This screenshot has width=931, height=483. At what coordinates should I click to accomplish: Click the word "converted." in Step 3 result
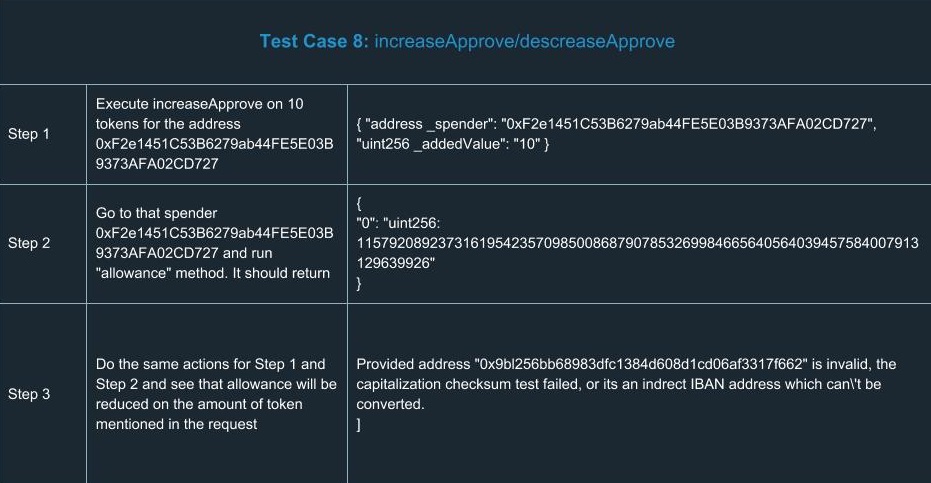point(391,405)
